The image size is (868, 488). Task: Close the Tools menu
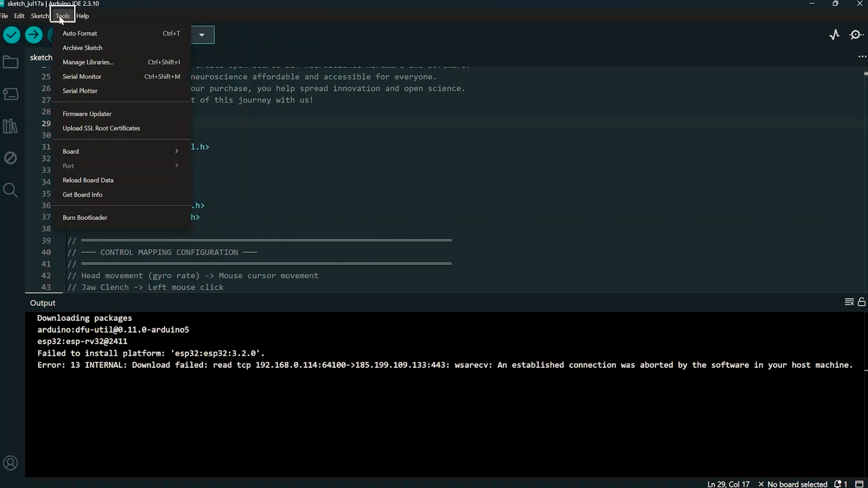(63, 16)
